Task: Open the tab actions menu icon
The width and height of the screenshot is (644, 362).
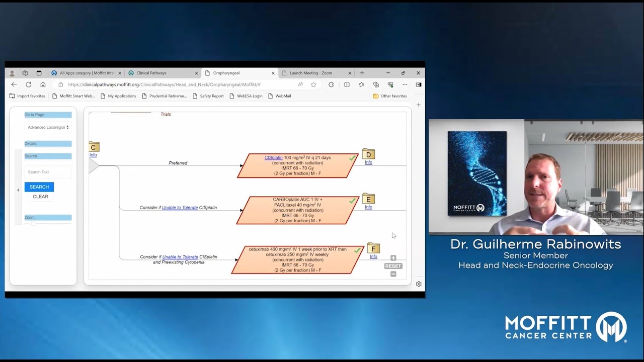Action: point(39,73)
